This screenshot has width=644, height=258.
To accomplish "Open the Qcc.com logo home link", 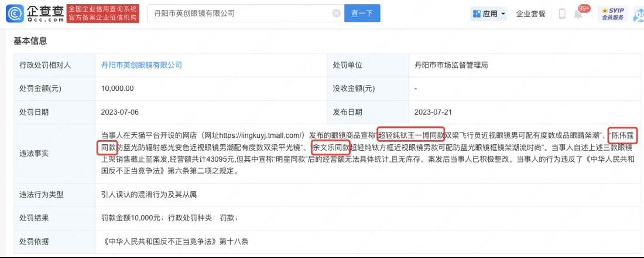I will tap(35, 13).
